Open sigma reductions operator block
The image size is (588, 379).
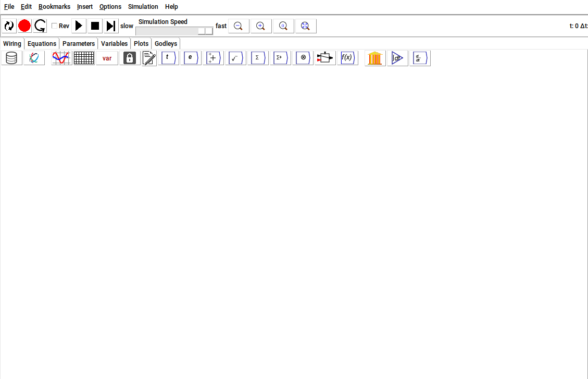pyautogui.click(x=258, y=58)
